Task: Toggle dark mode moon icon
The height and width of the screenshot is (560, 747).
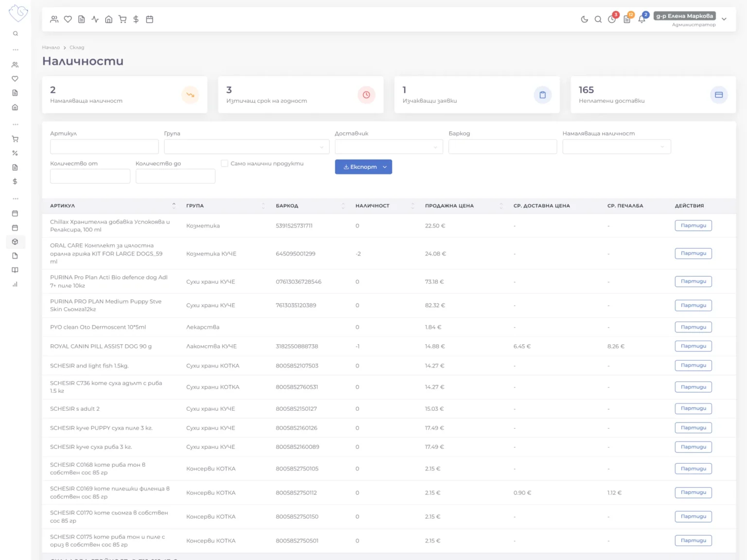Action: (x=585, y=19)
